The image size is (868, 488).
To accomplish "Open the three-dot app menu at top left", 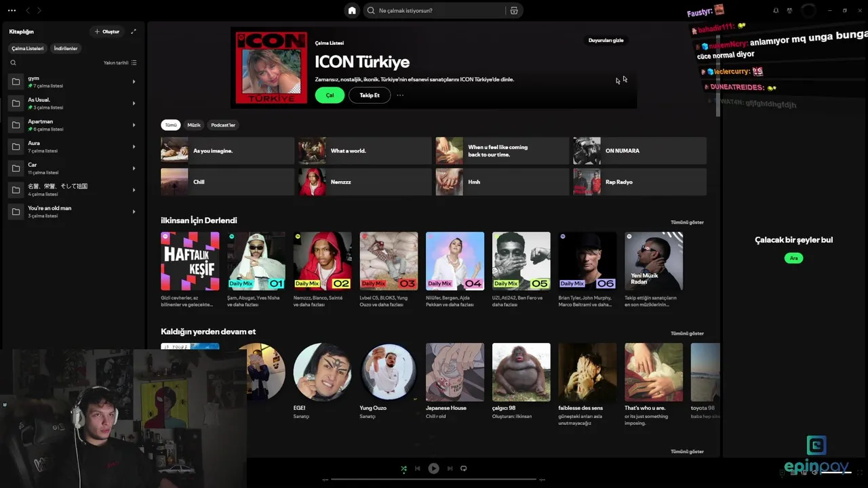I will [x=12, y=10].
